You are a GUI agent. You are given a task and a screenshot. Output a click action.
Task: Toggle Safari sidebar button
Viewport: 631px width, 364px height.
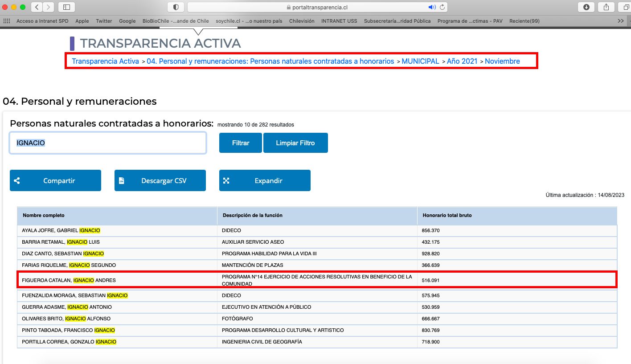pos(66,7)
